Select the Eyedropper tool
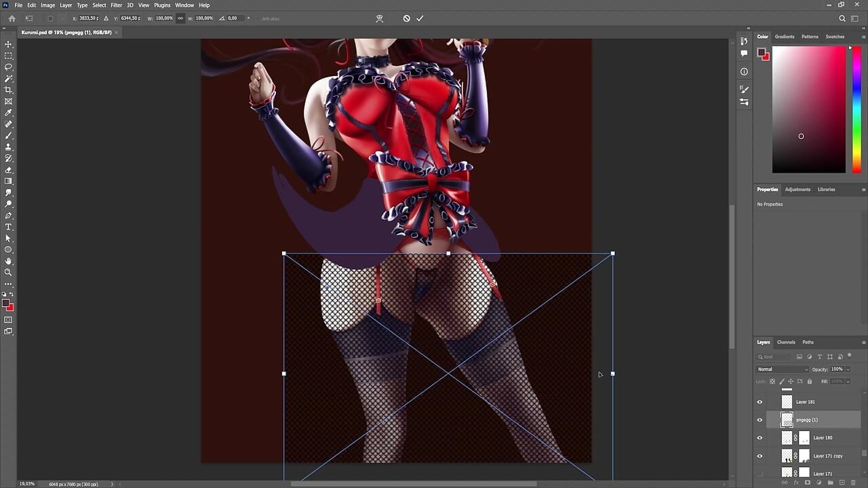 point(8,113)
